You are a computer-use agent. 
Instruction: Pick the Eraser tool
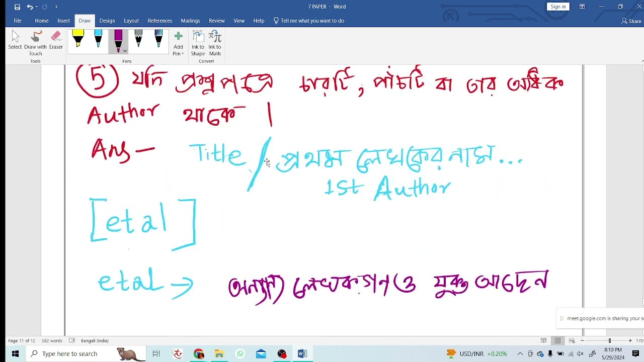tap(56, 40)
